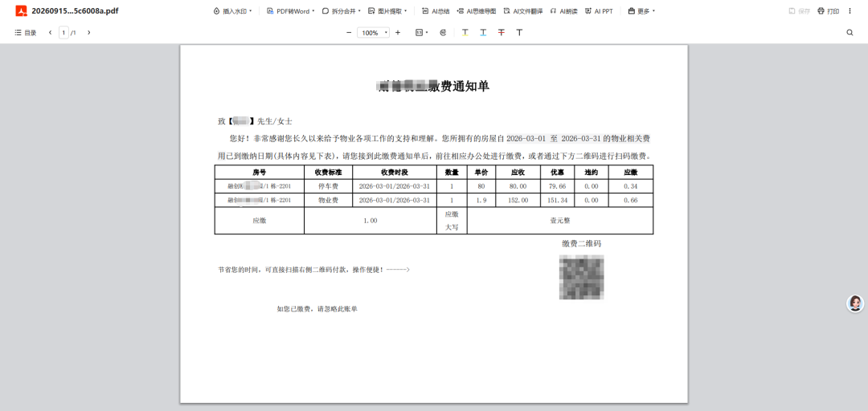Viewport: 868px width, 411px height.
Task: Click the red PDF app logo icon
Action: click(21, 10)
